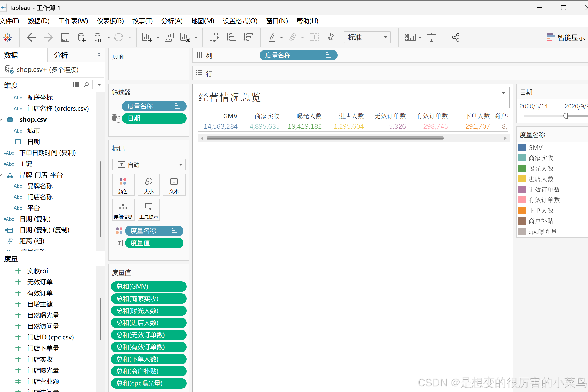
Task: Collapse the 品牌-门店-平台 hierarchy
Action: (x=2, y=175)
